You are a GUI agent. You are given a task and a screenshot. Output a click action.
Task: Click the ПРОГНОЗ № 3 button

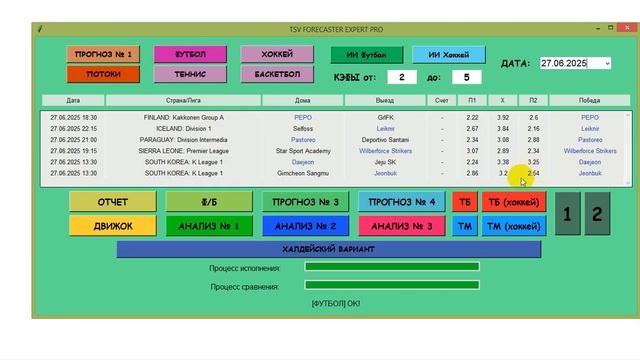pos(305,202)
